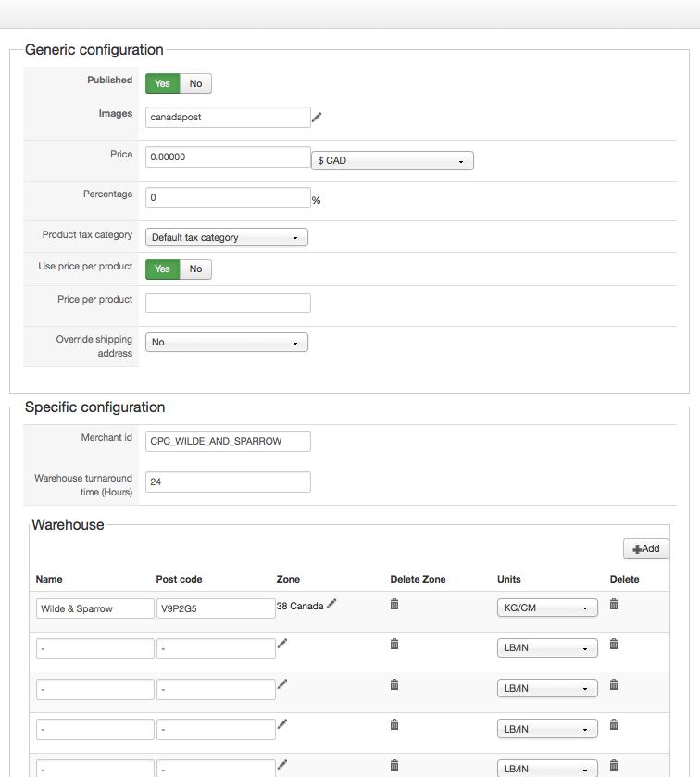Set Published to Yes
700x777 pixels.
tap(162, 83)
